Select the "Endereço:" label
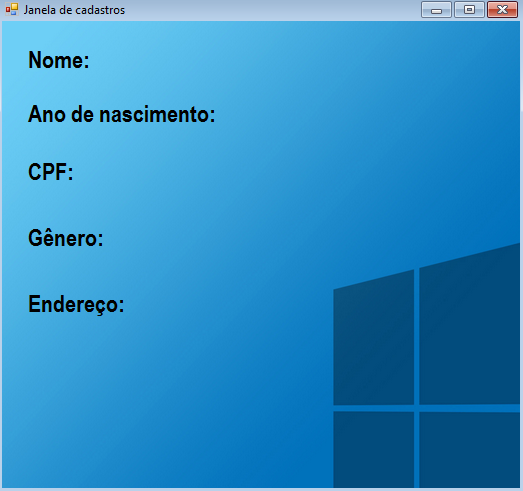Screen dimensions: 523x491 click(76, 304)
